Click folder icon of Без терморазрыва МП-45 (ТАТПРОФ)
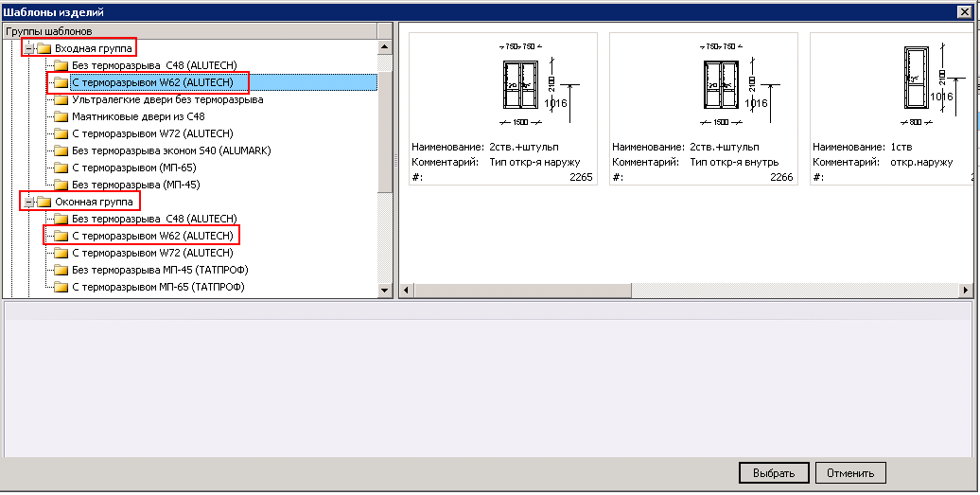The width and height of the screenshot is (980, 495). [x=61, y=270]
